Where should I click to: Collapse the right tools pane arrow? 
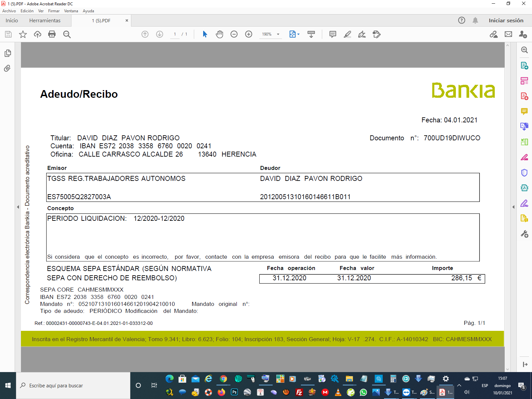(513, 207)
